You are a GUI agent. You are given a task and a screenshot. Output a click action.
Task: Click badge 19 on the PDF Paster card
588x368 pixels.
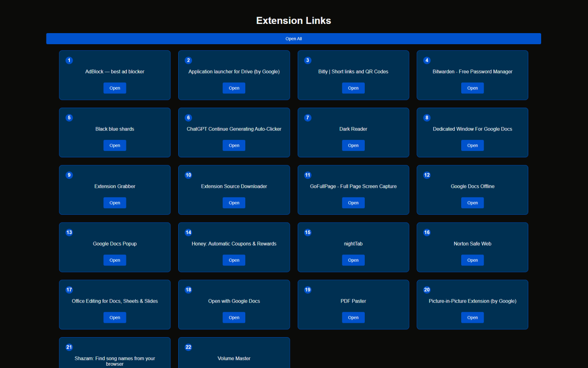pos(307,290)
